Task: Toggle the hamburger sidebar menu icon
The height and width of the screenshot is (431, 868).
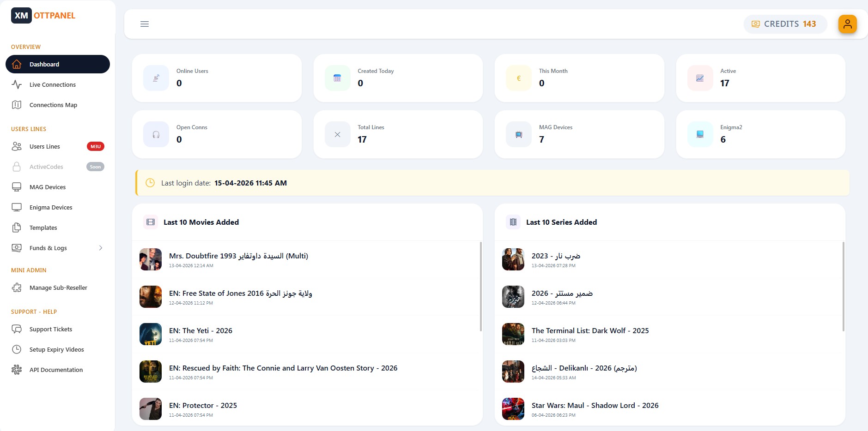Action: (x=145, y=24)
